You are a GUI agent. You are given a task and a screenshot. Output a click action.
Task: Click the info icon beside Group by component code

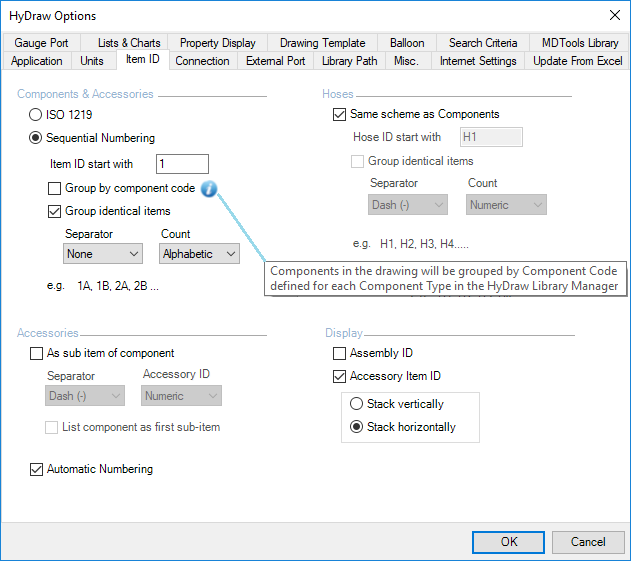point(209,188)
